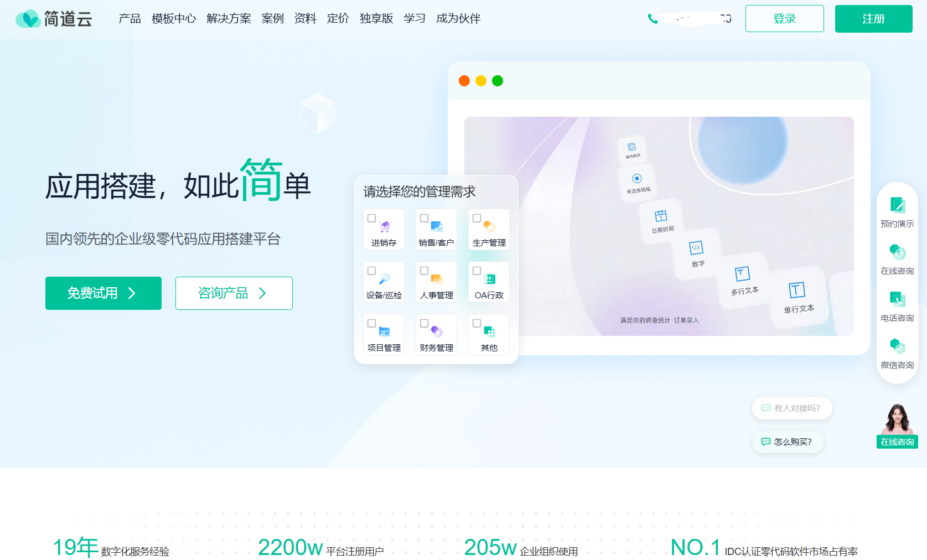The height and width of the screenshot is (560, 927).
Task: Click the 日期时间 calendar icon in demo
Action: point(661,216)
